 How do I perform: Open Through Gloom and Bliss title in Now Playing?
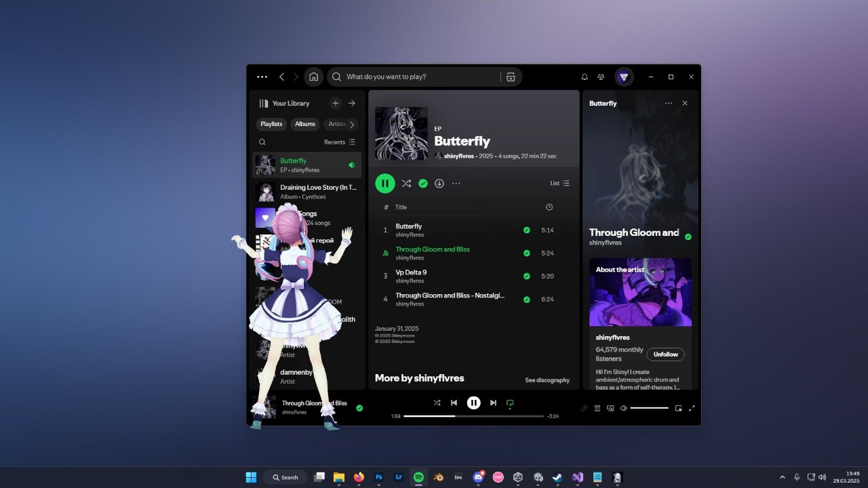pyautogui.click(x=634, y=232)
